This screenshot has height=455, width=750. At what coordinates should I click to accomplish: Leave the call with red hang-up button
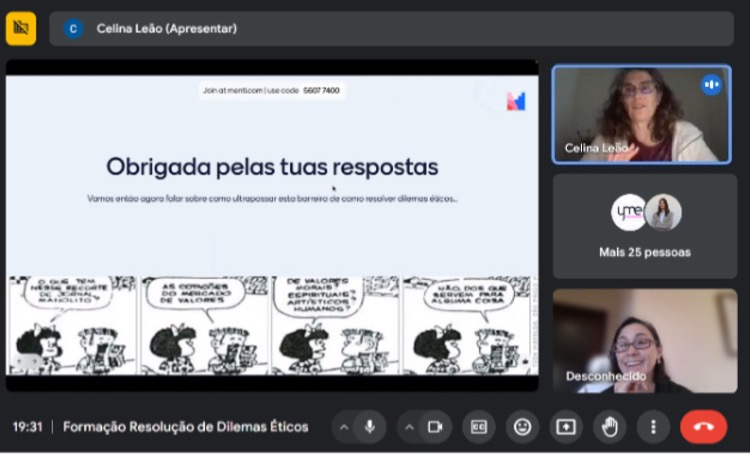pyautogui.click(x=703, y=426)
